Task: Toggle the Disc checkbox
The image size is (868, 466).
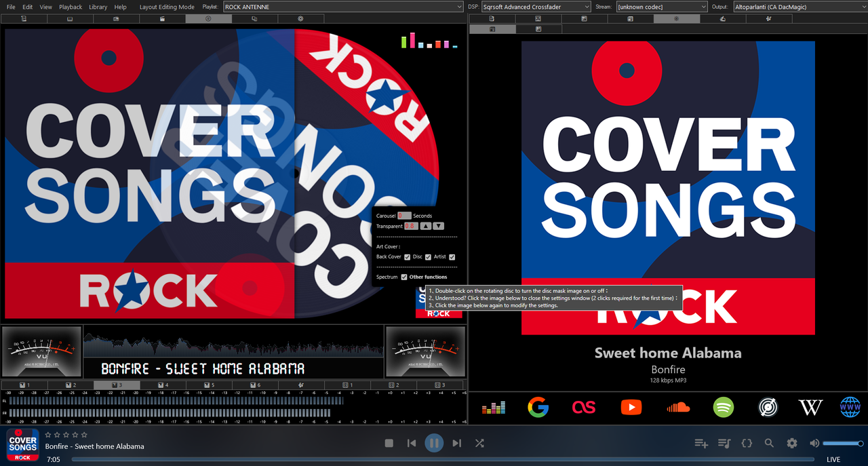Action: coord(429,257)
